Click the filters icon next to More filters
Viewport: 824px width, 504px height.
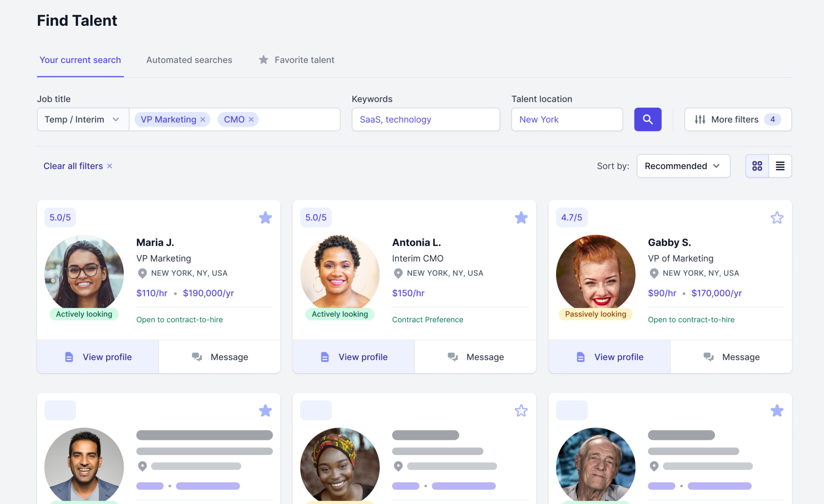click(700, 119)
